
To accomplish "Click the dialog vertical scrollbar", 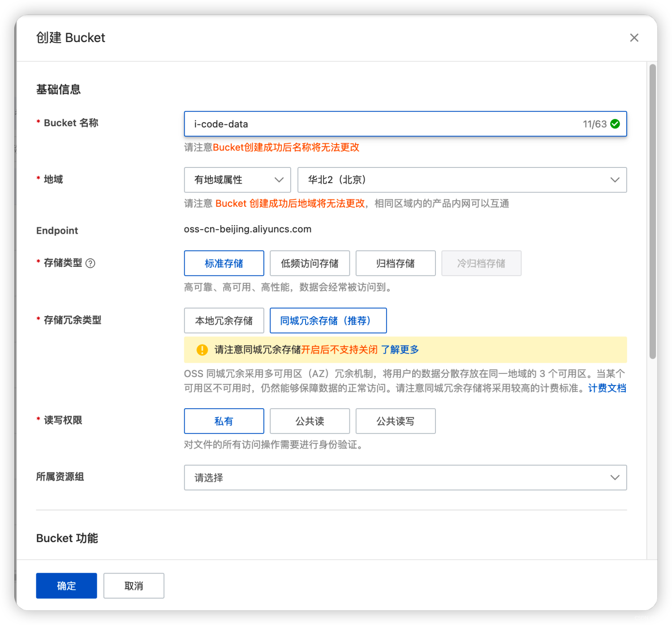I will [x=653, y=211].
